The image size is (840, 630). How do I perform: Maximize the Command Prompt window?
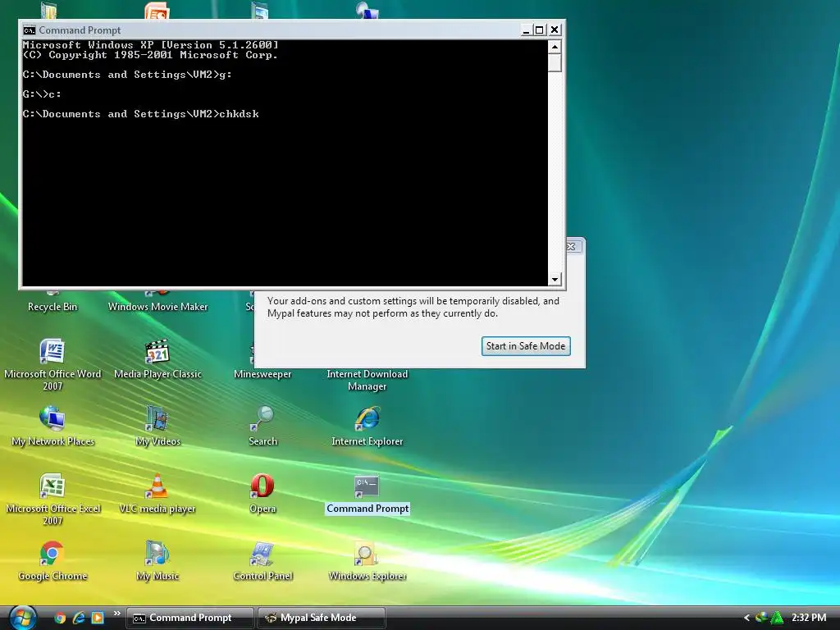point(540,30)
